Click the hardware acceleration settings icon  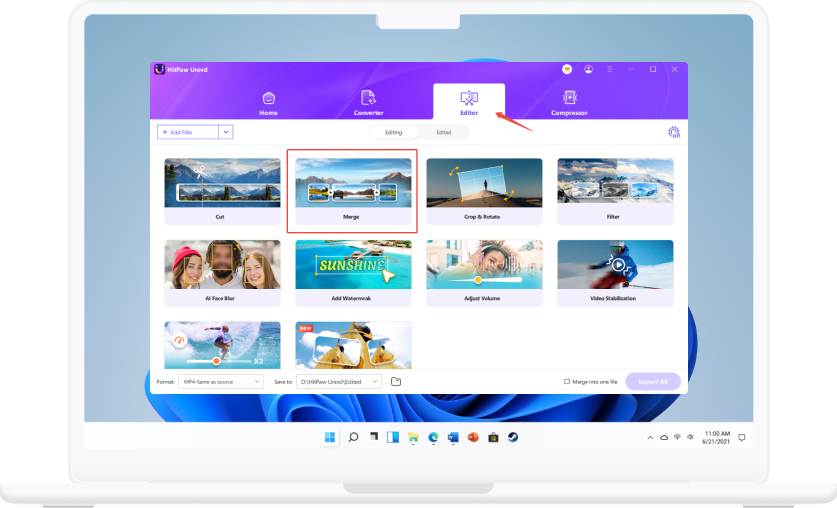tap(674, 132)
